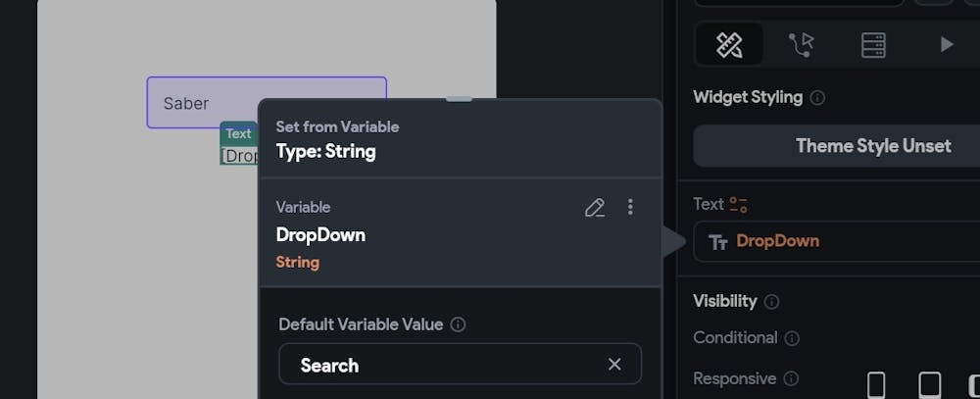Open the three-dot variable options menu
The height and width of the screenshot is (399, 980).
pyautogui.click(x=630, y=207)
